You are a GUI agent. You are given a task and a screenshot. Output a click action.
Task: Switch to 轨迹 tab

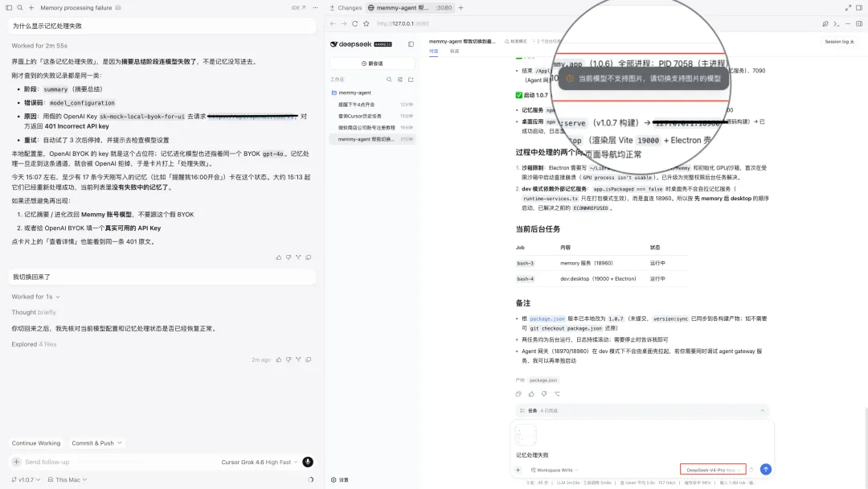point(454,51)
